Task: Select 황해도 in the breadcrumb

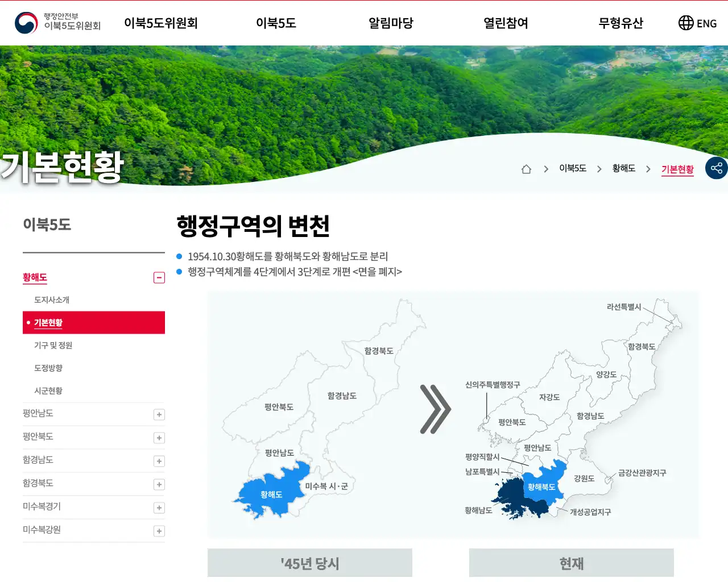Action: point(624,168)
